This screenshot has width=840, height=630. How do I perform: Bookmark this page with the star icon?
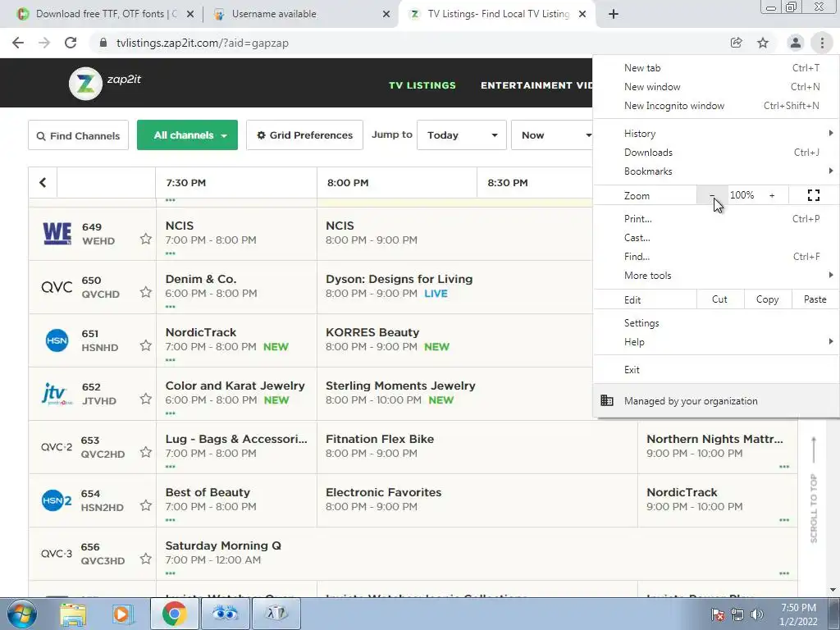[763, 43]
